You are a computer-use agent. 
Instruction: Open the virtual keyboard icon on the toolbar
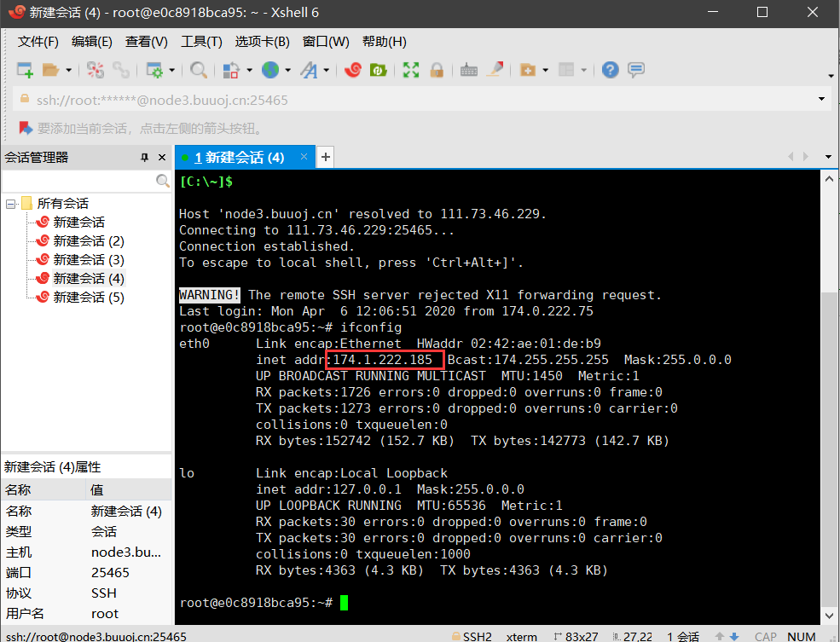pyautogui.click(x=466, y=69)
